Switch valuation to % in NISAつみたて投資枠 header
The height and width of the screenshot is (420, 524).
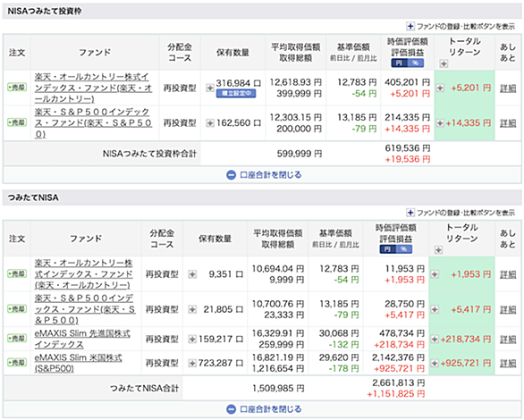[x=416, y=63]
